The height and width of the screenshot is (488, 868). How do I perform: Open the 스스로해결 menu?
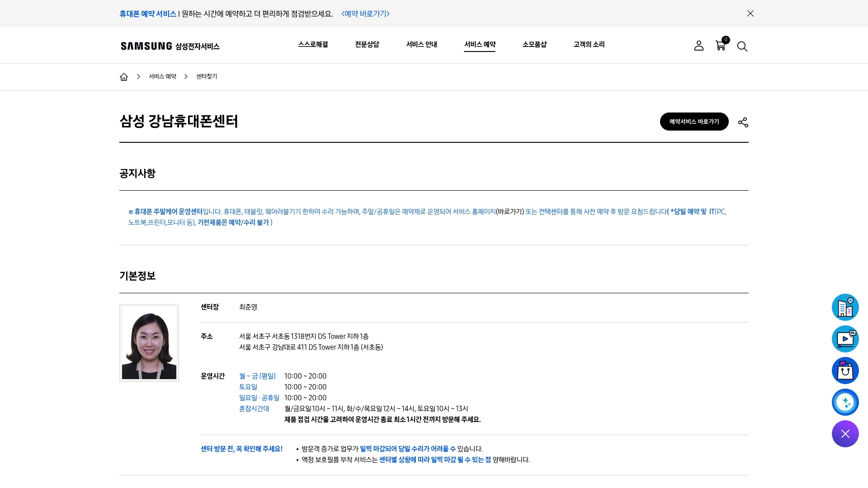313,44
